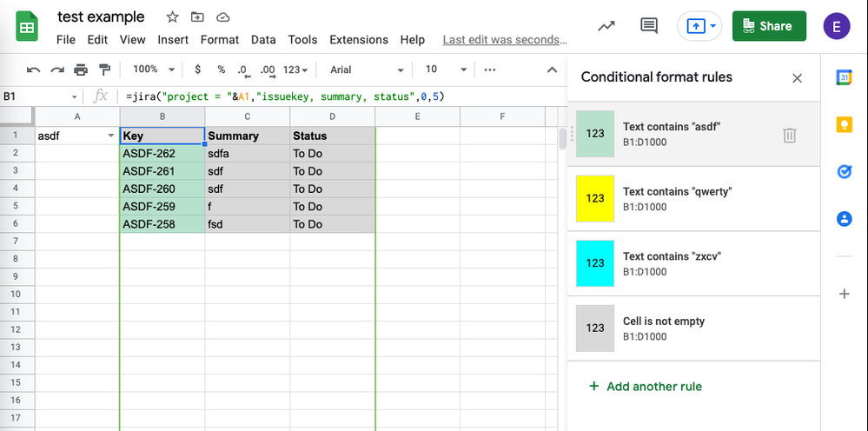Screen dimensions: 868x431
Task: Increase decimal places
Action: tap(268, 70)
